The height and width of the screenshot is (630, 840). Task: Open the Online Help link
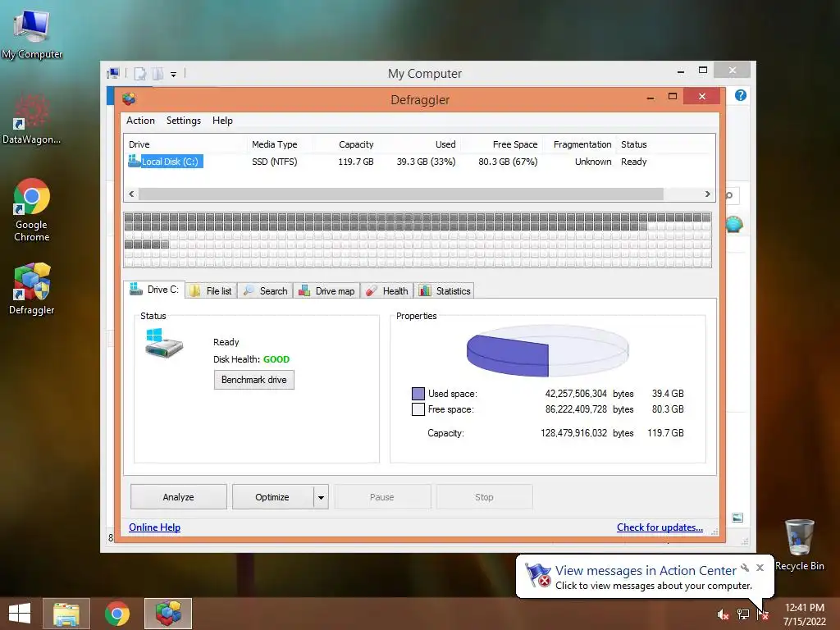click(154, 527)
